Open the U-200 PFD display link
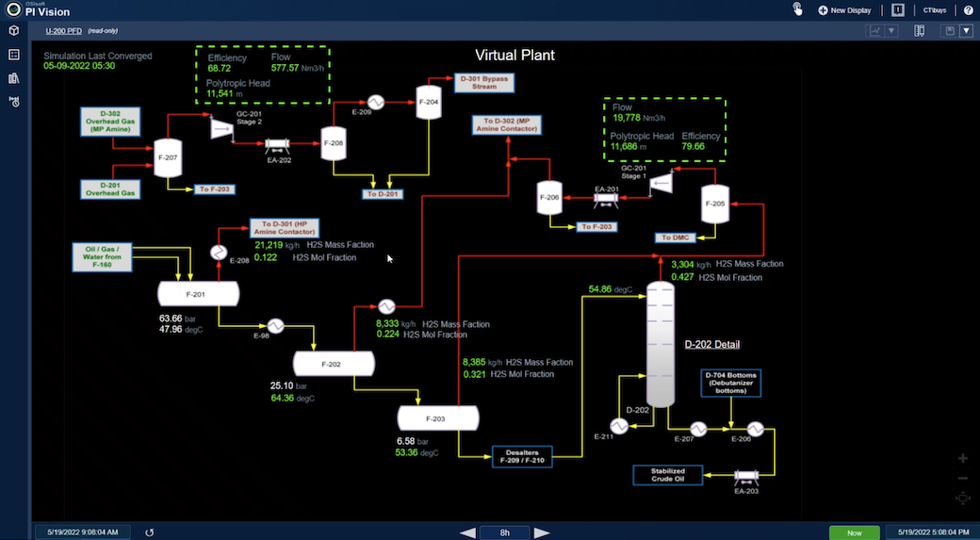The height and width of the screenshot is (540, 980). (x=63, y=31)
